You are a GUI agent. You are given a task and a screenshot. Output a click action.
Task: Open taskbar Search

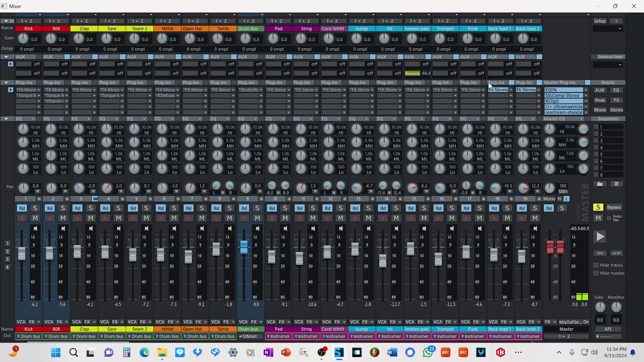[73, 352]
